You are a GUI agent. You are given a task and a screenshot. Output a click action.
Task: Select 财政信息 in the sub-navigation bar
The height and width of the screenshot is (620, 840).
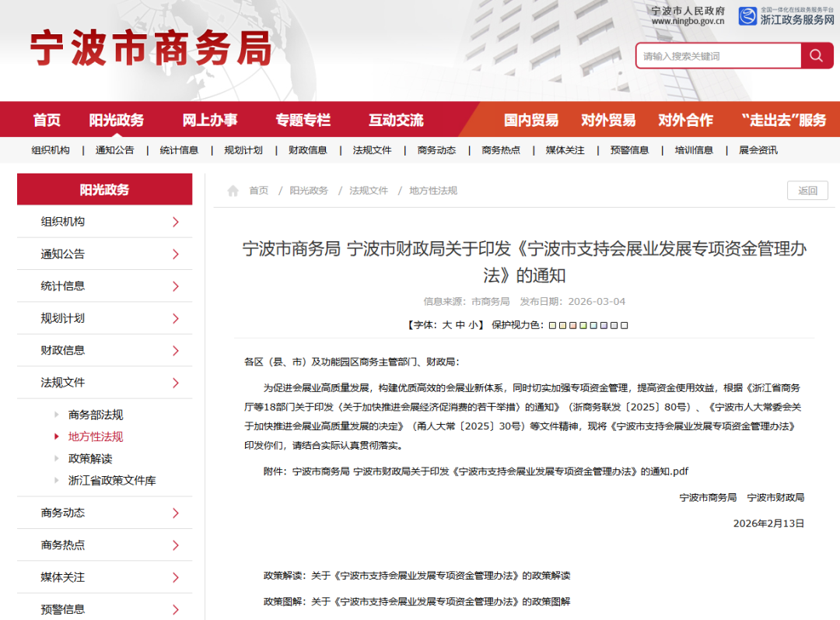[x=307, y=151]
